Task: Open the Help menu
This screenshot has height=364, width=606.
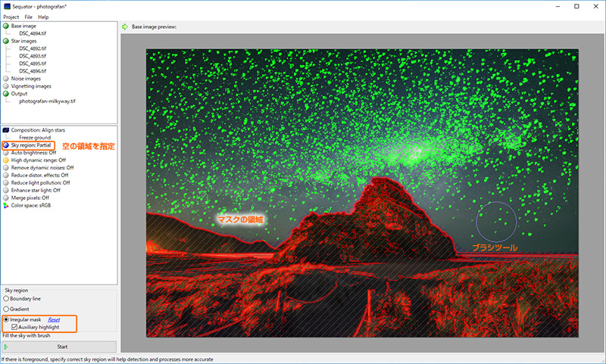Action: click(x=43, y=17)
